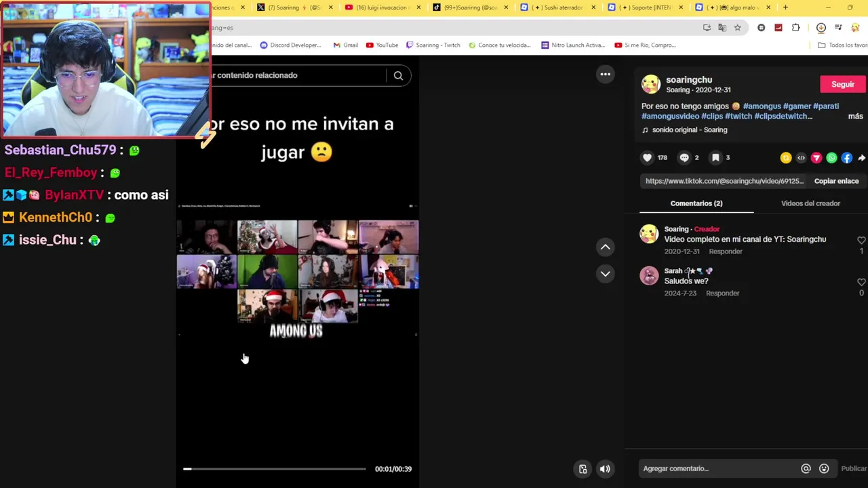
Task: Open YouTube bookmark
Action: [x=382, y=45]
